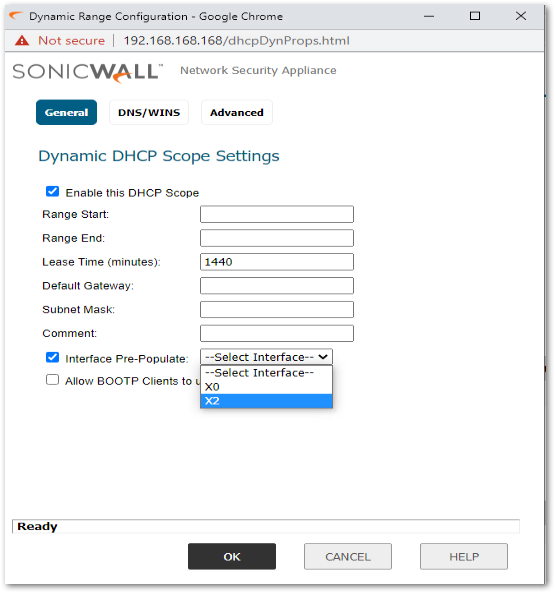Uncheck Enable this DHCP Scope

[x=53, y=191]
